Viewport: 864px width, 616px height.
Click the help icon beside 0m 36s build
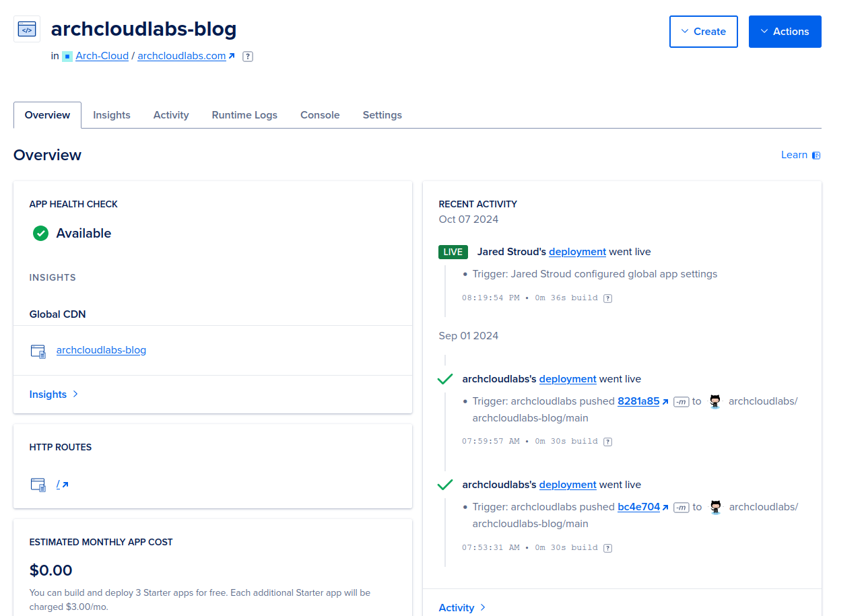tap(607, 298)
